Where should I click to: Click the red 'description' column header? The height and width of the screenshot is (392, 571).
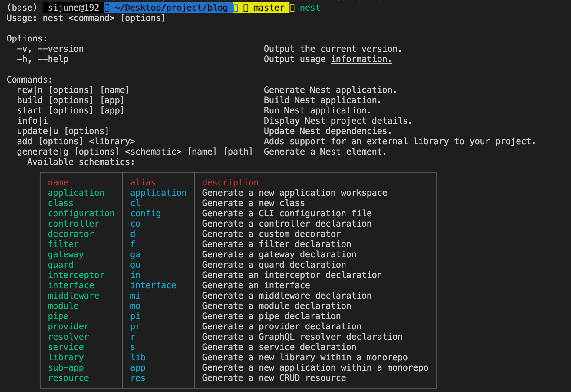tap(230, 182)
